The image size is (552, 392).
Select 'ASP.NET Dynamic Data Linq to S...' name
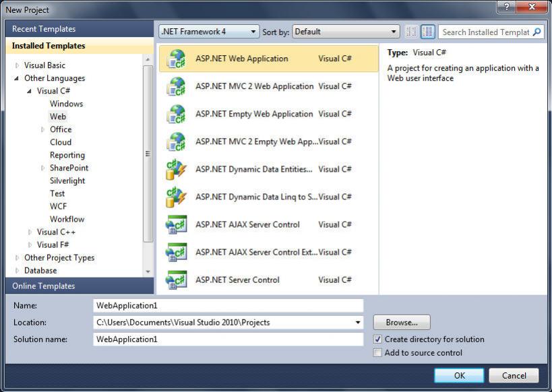pos(256,197)
